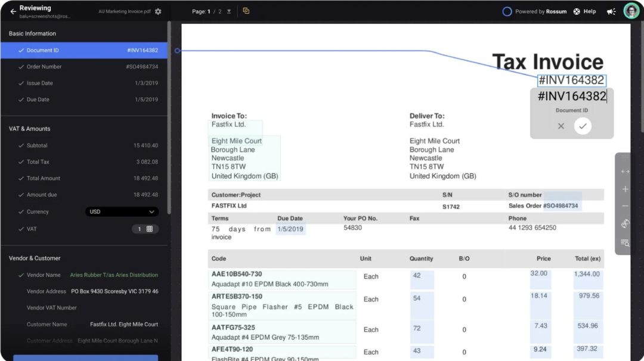Toggle the Amount due validation checkmark

tap(21, 194)
